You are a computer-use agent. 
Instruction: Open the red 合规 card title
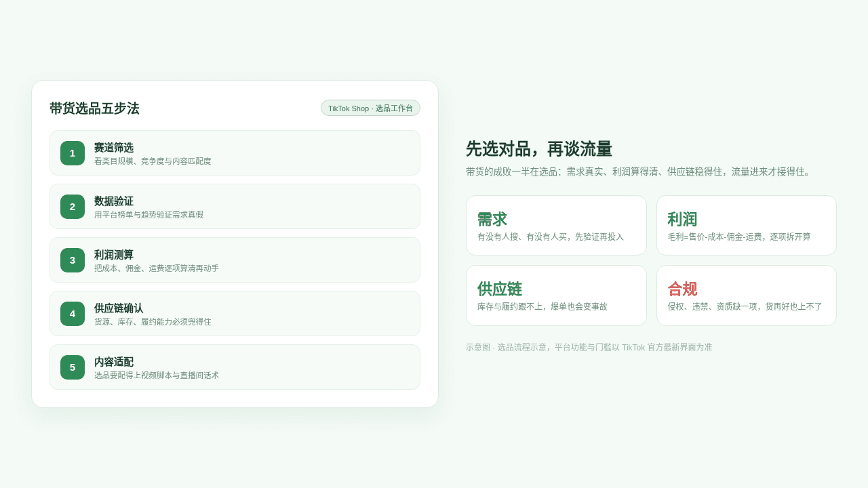(682, 289)
